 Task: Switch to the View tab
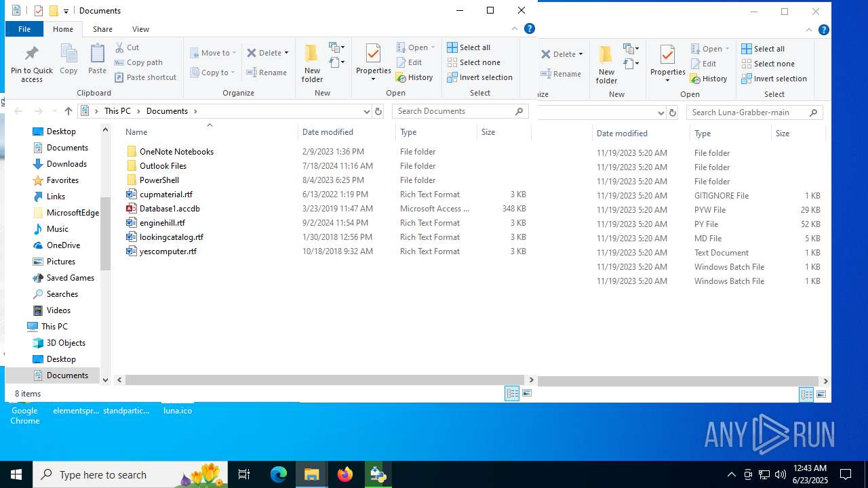tap(140, 29)
